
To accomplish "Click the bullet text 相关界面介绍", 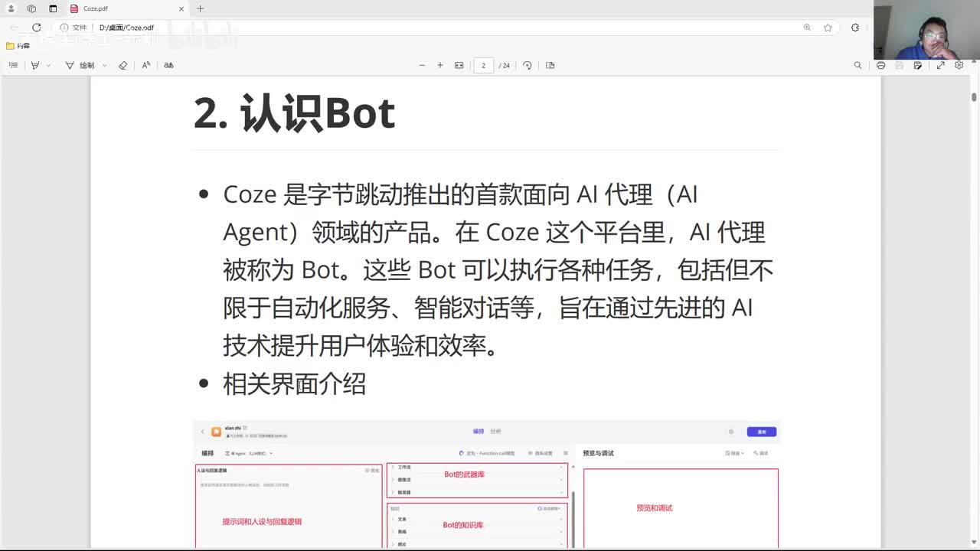I will (x=294, y=383).
